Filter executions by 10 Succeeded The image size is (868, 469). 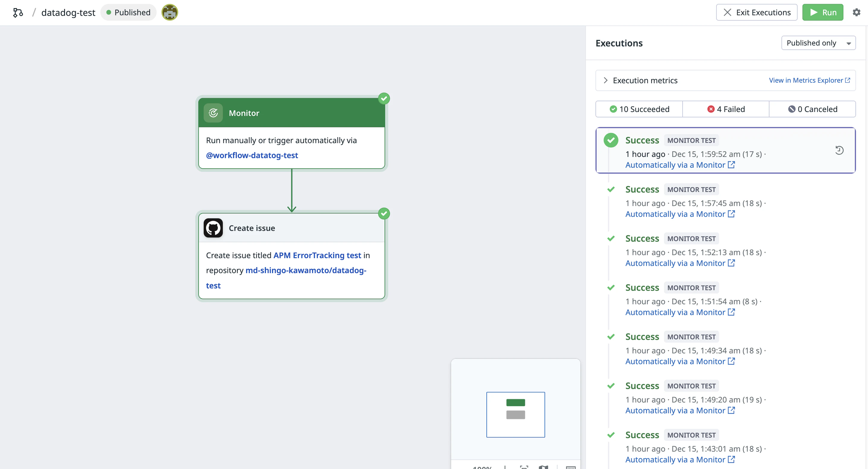pos(639,109)
